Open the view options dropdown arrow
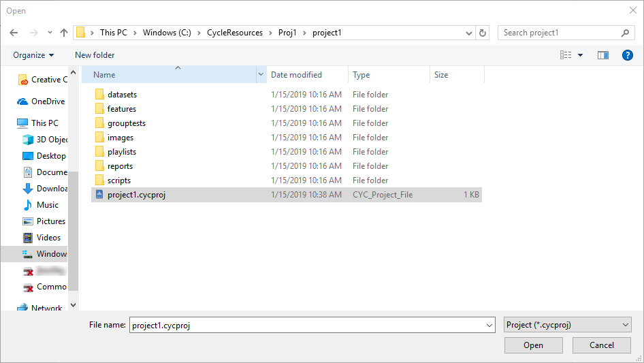Screen dimensions: 644x363 (580, 55)
